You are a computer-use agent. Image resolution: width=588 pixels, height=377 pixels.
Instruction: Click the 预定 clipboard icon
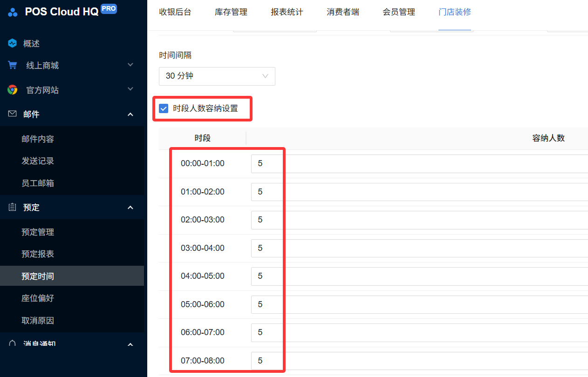[x=13, y=207]
